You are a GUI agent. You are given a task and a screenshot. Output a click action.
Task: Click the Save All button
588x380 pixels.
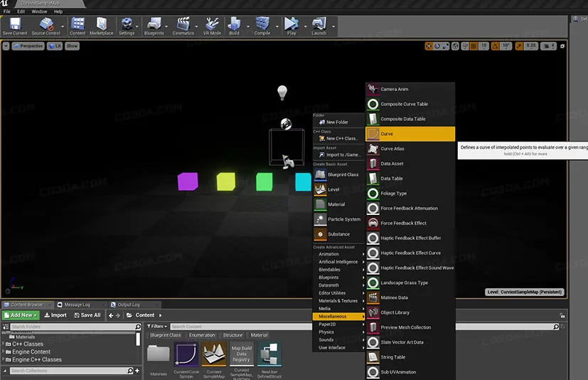tap(87, 315)
